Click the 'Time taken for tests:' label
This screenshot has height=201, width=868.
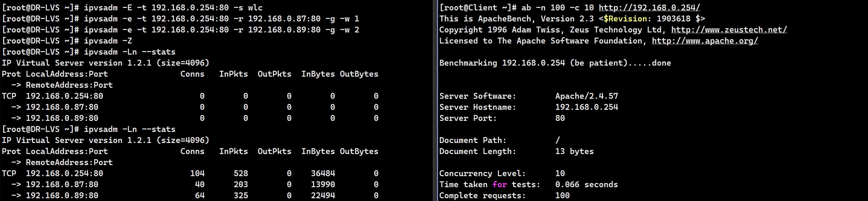tap(490, 184)
